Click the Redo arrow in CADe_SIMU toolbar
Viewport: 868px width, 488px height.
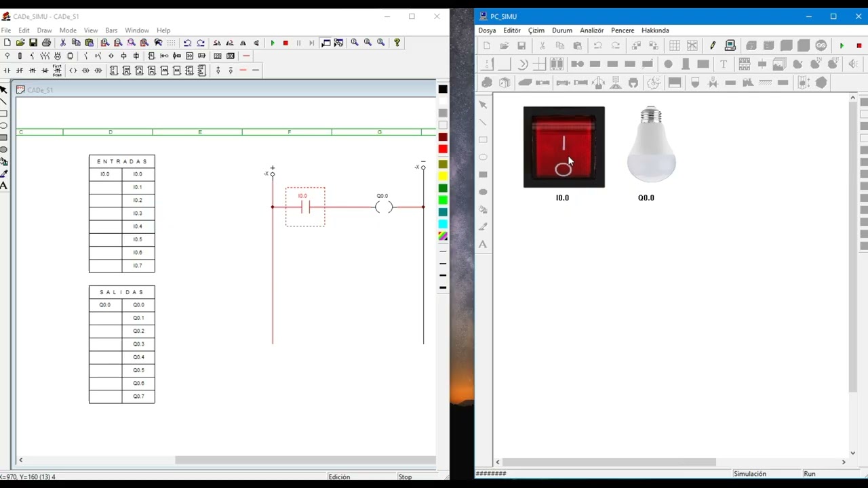coord(201,43)
